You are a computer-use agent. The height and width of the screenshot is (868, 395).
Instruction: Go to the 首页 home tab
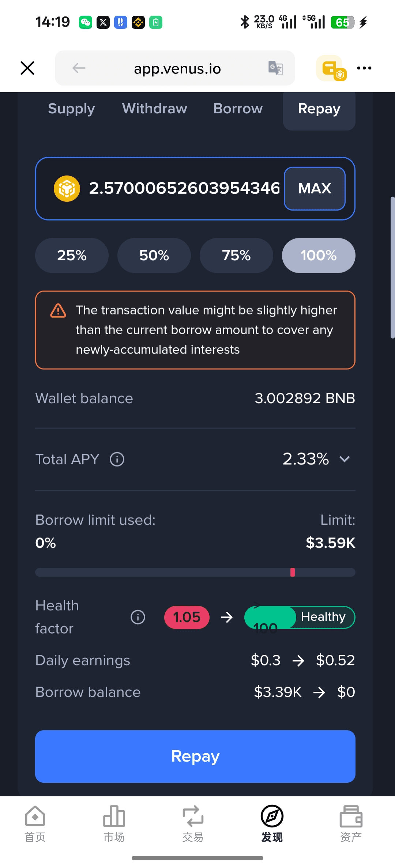(x=35, y=821)
